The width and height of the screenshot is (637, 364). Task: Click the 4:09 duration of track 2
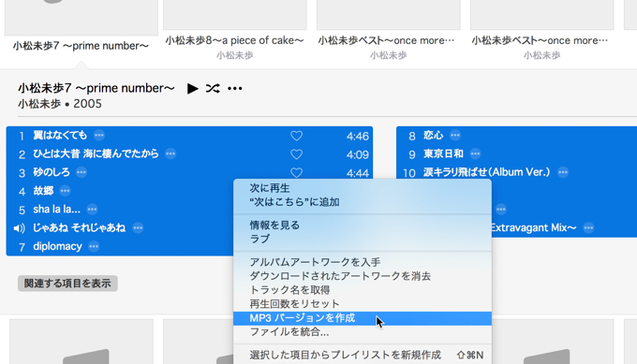click(x=358, y=154)
